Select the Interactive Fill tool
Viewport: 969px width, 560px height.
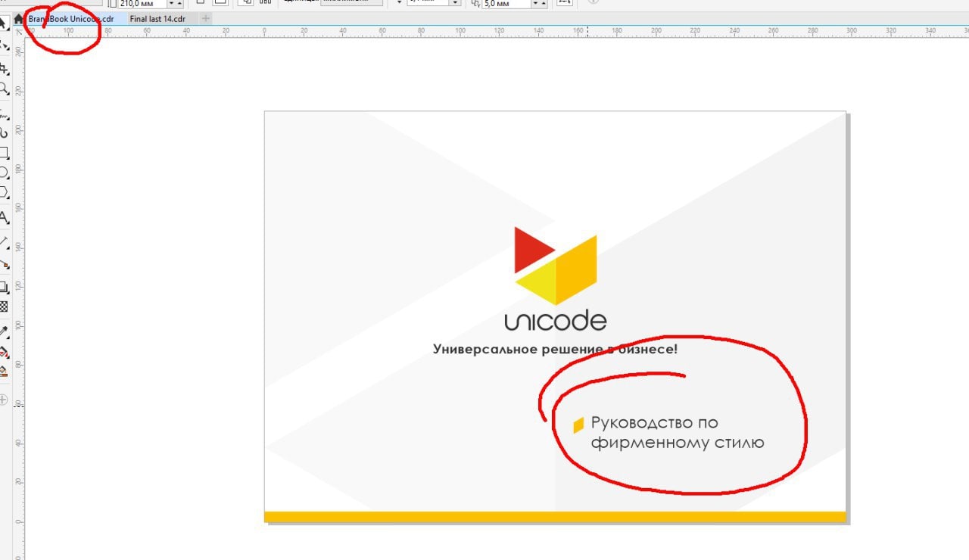point(4,352)
